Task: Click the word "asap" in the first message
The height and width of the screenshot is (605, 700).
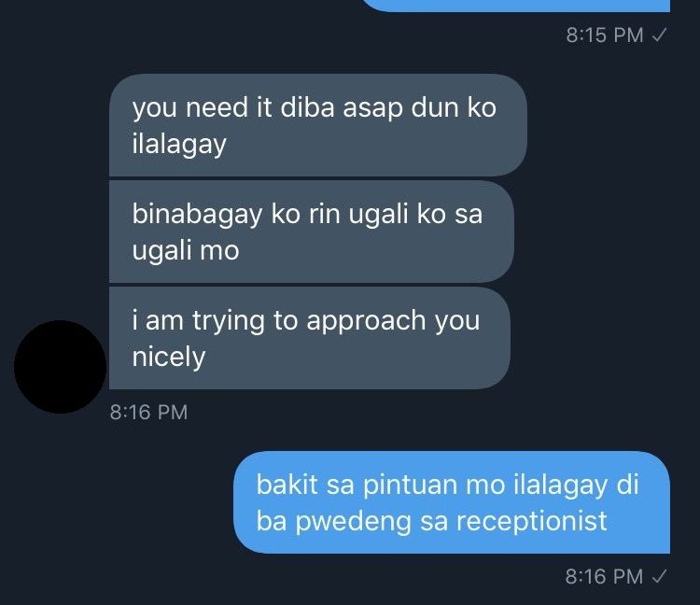Action: (x=372, y=109)
